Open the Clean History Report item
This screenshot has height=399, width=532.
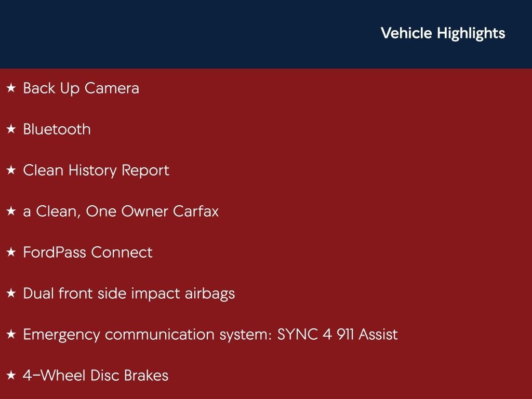point(96,170)
